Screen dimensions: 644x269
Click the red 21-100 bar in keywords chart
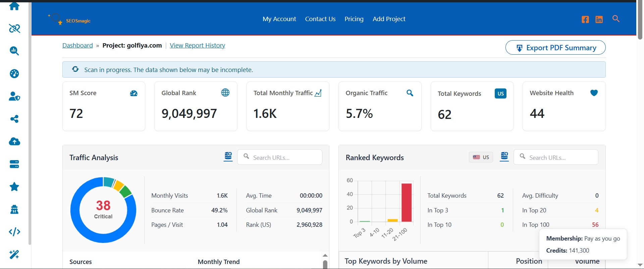pos(407,202)
